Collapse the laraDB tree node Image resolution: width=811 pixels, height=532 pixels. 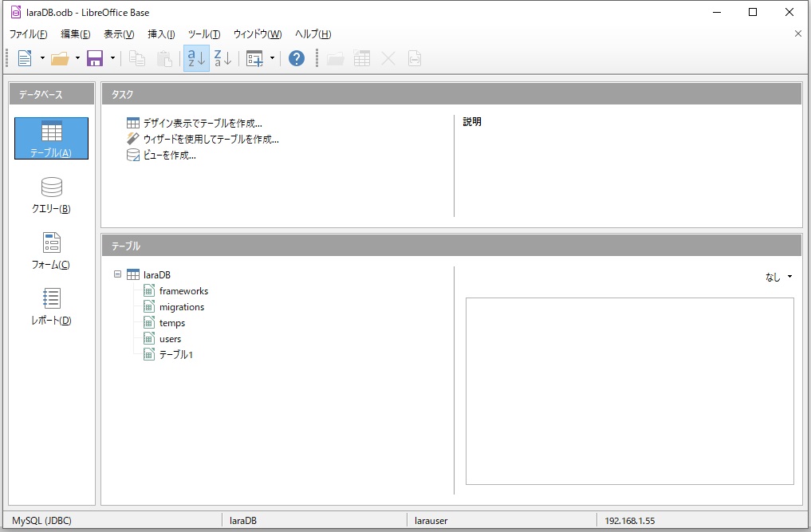118,274
